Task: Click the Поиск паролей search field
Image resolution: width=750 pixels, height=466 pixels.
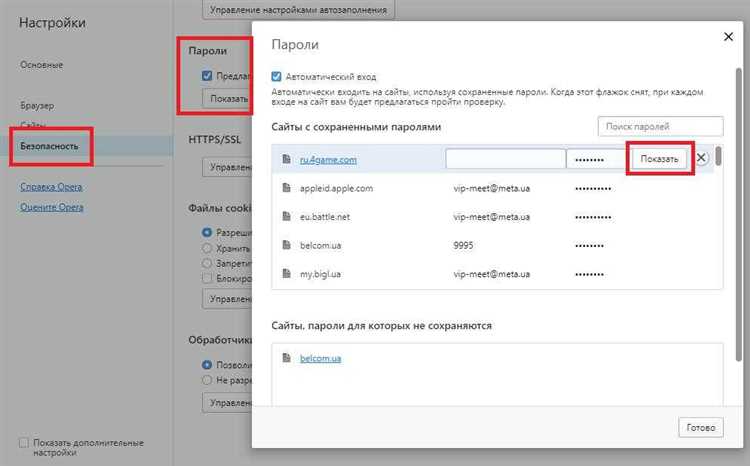Action: (660, 127)
